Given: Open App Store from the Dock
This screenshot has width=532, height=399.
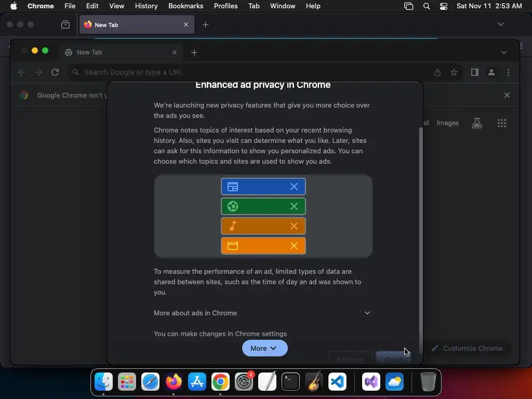Looking at the screenshot, I should pyautogui.click(x=197, y=382).
